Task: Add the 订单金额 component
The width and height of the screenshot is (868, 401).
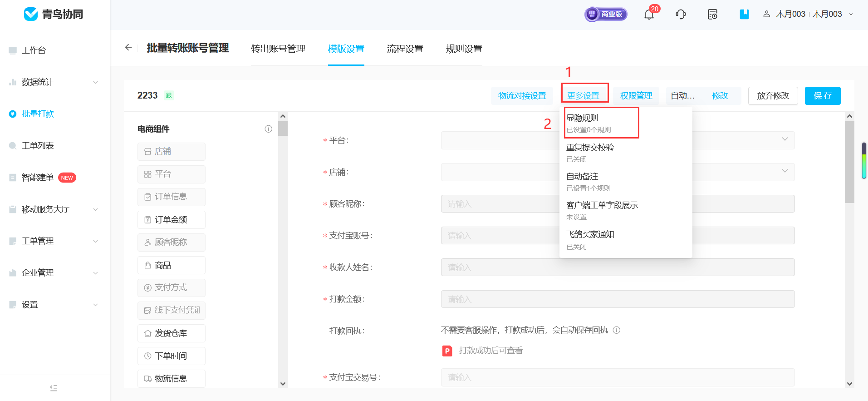Action: 172,220
